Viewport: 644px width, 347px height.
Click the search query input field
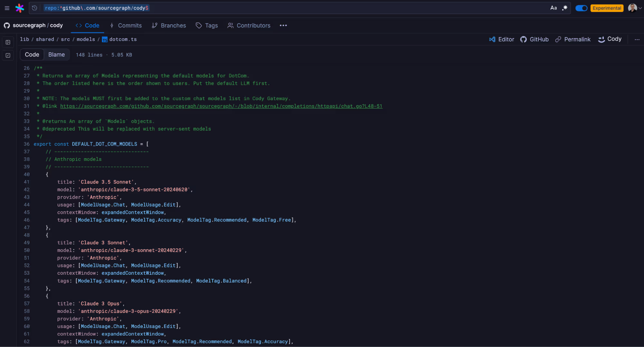coord(300,8)
